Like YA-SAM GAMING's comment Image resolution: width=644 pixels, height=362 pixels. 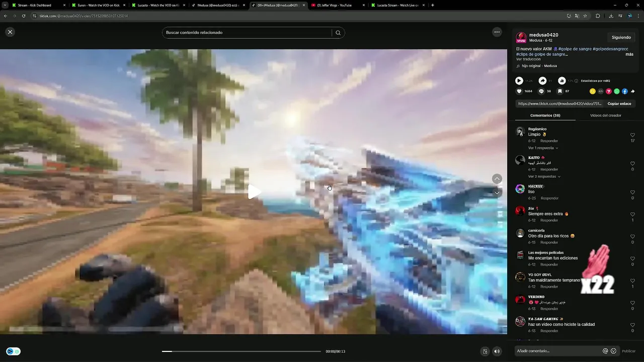pos(632,325)
